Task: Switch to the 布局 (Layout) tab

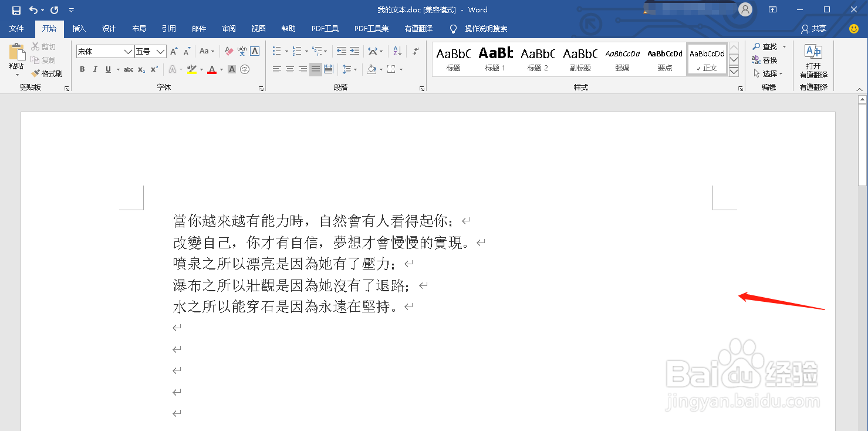Action: [139, 29]
